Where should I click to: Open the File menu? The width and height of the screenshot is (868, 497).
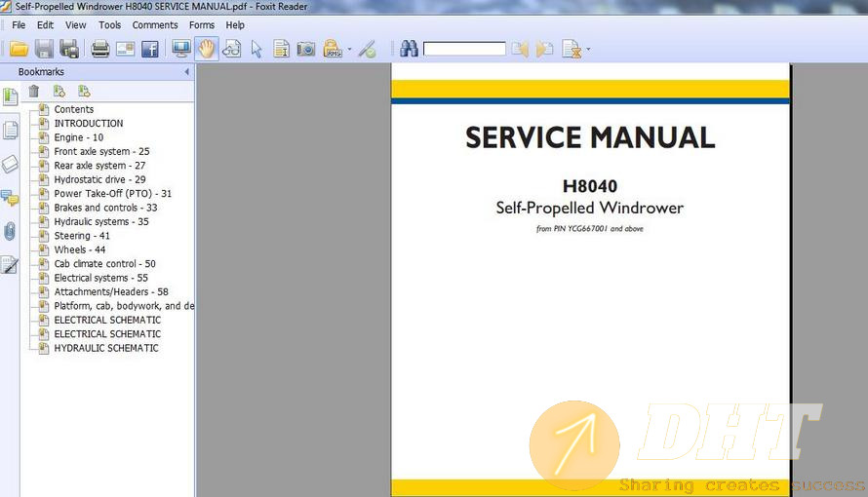(x=19, y=25)
